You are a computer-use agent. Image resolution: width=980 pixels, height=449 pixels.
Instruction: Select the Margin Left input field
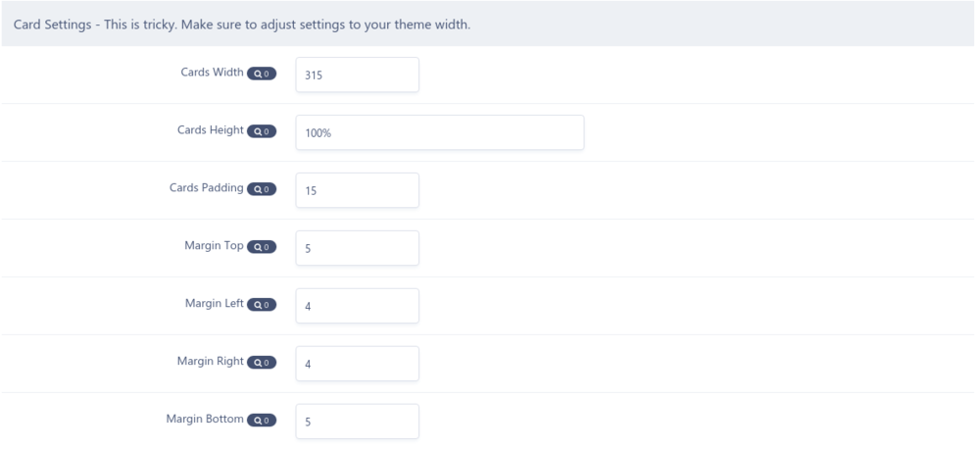(x=357, y=306)
